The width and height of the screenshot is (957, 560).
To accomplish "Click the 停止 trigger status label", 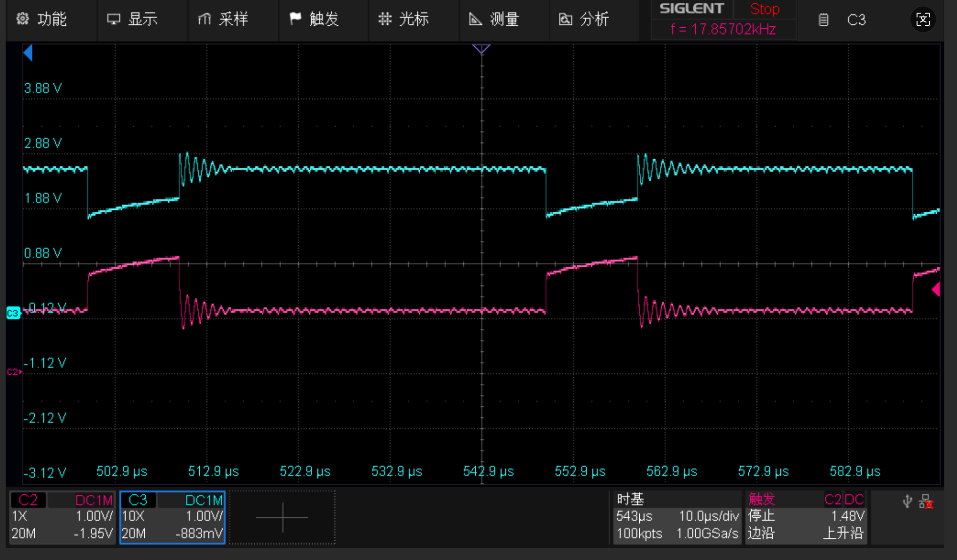I will tap(761, 516).
